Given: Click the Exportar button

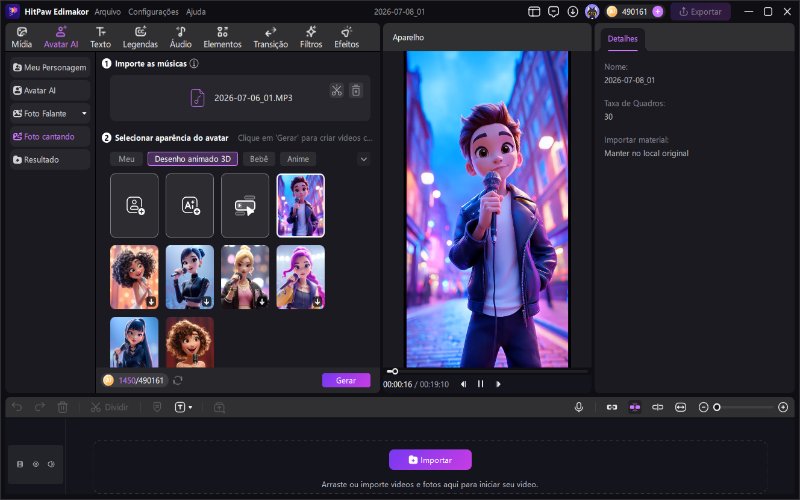Looking at the screenshot, I should [x=701, y=12].
